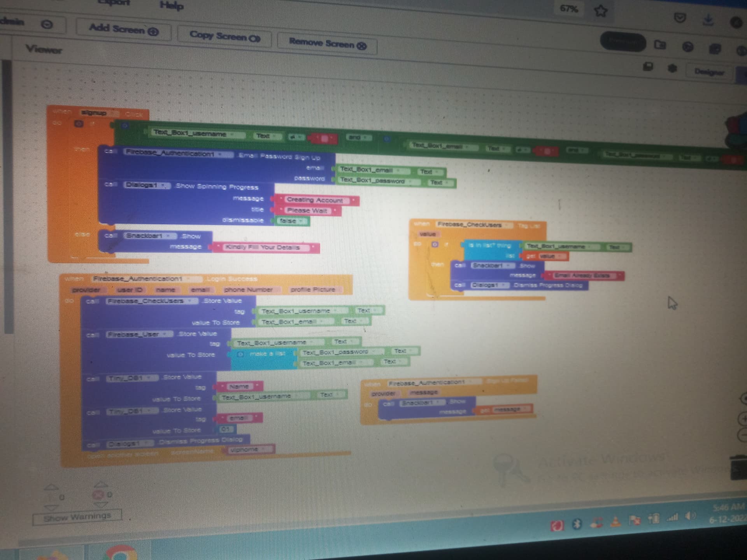Screen dimensions: 747x560
Task: Open the browser downloads arrow icon
Action: [708, 19]
